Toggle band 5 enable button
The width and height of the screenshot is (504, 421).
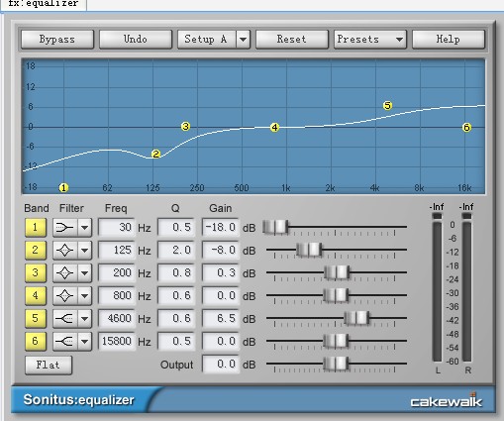[x=36, y=318]
